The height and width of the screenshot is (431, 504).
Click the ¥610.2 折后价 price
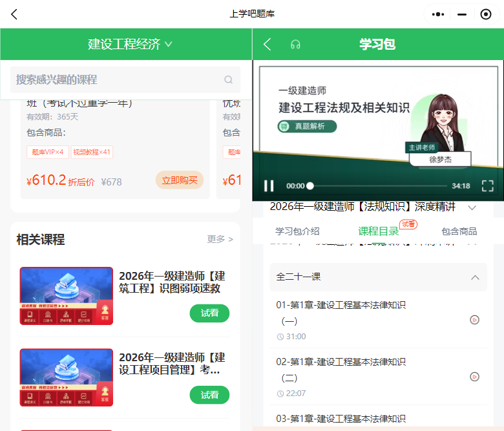tap(61, 181)
